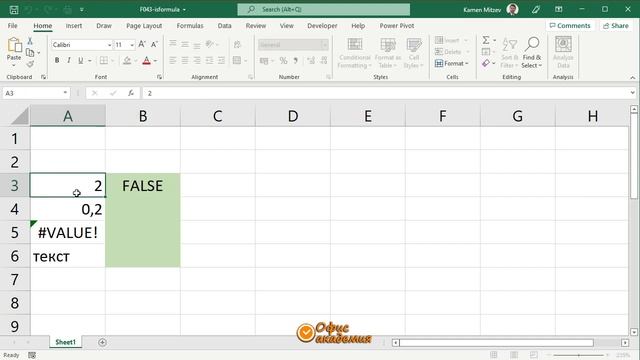
Task: Switch to the Developer tab
Action: (322, 25)
